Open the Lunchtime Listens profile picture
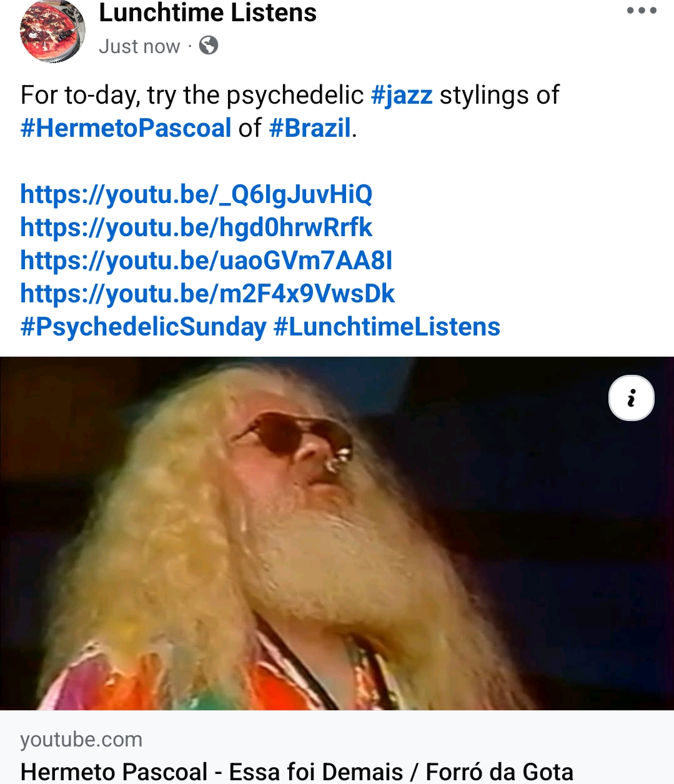The height and width of the screenshot is (784, 674). point(52,31)
